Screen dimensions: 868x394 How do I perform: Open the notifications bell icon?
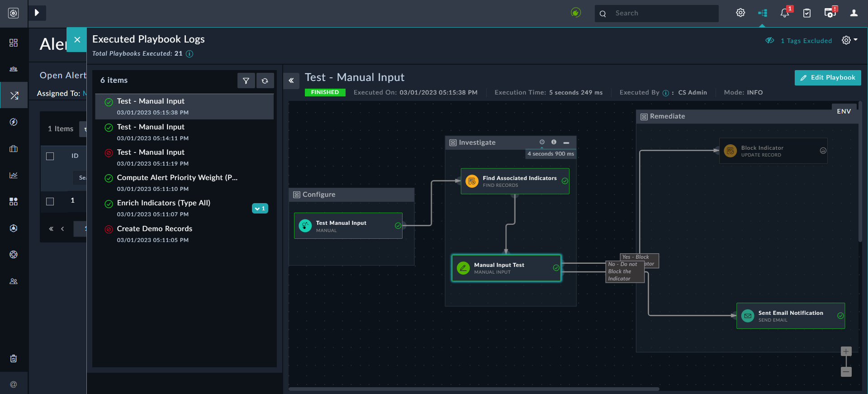(x=785, y=13)
